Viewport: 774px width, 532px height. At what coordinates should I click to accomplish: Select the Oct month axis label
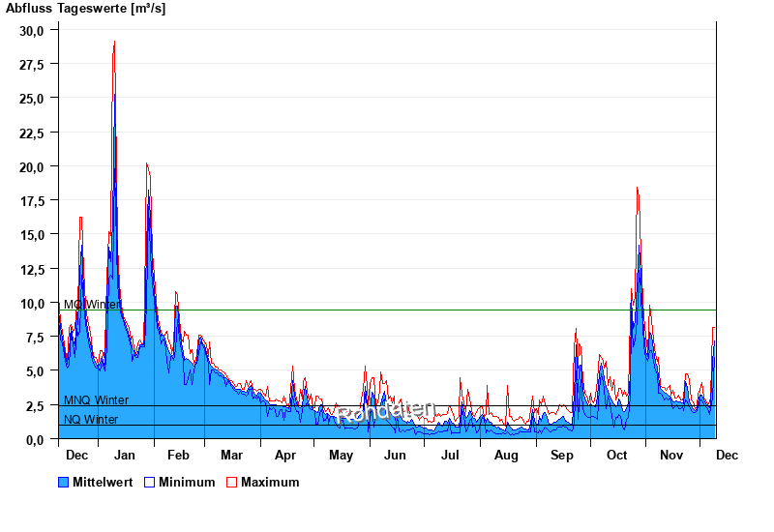(x=616, y=455)
